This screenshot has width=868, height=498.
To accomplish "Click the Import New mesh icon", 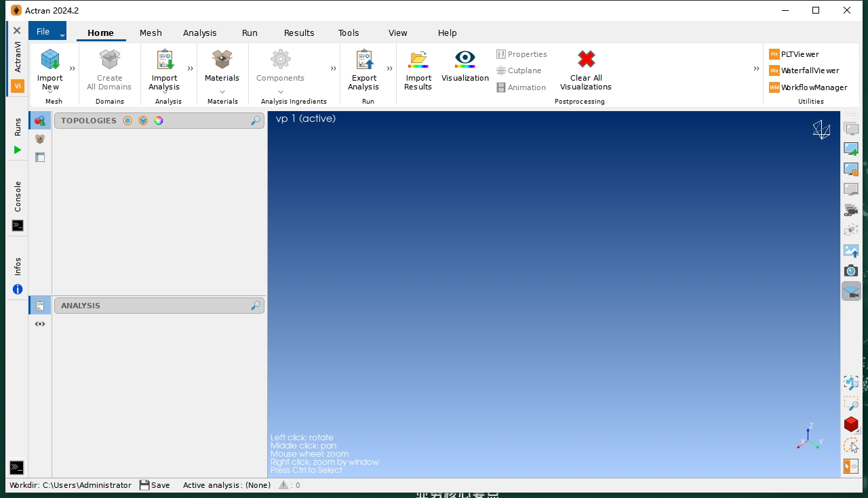I will 50,60.
